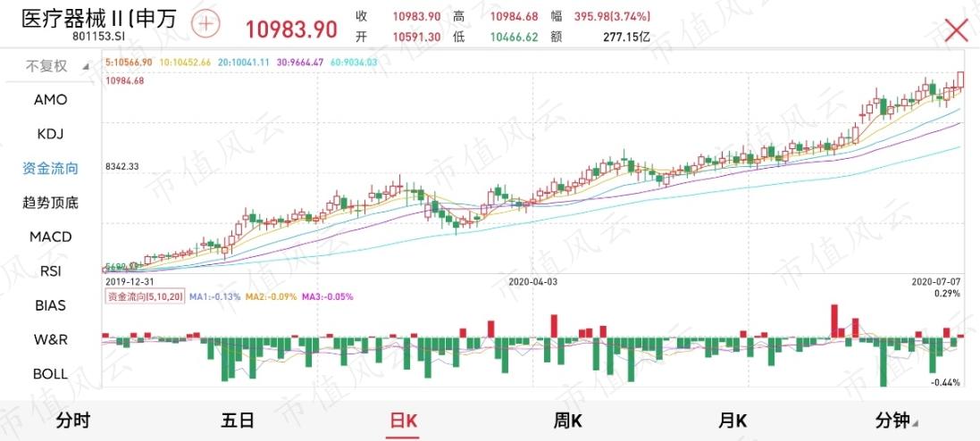The height and width of the screenshot is (441, 980).
Task: Click the MA3:-0.05% value
Action: 328,297
